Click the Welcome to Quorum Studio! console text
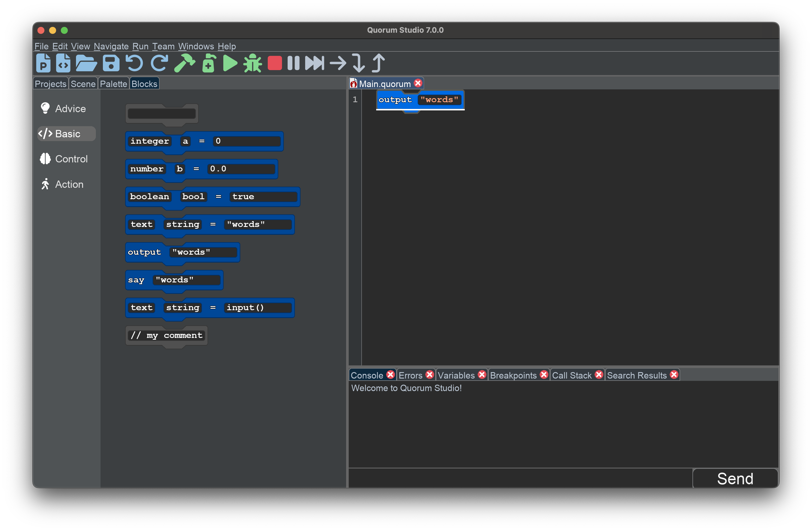This screenshot has height=531, width=812. pos(406,388)
